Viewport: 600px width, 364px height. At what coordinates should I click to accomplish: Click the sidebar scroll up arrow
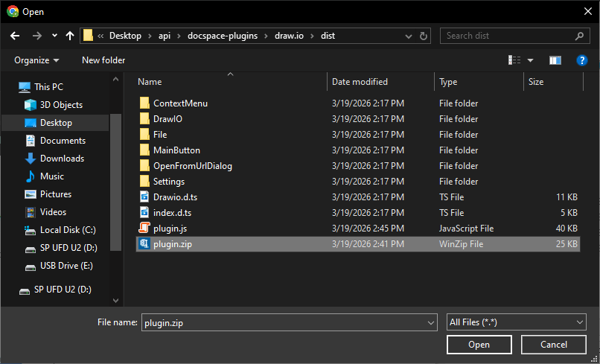point(115,80)
